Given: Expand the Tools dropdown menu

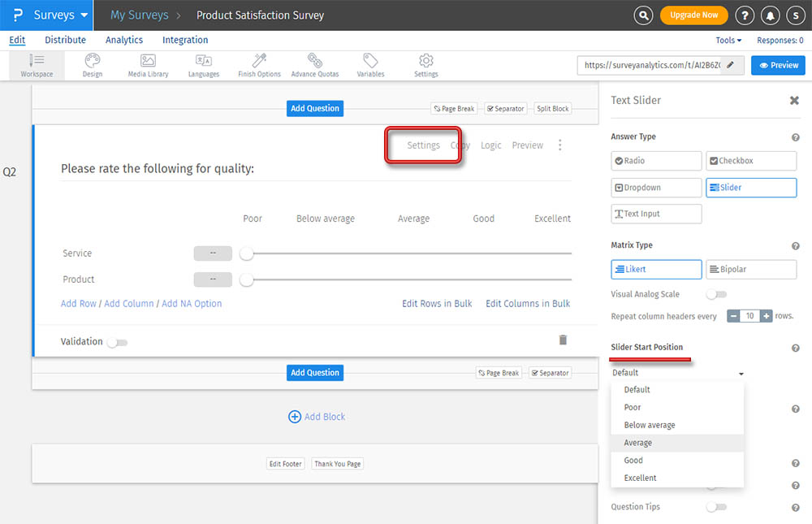Looking at the screenshot, I should tap(728, 40).
